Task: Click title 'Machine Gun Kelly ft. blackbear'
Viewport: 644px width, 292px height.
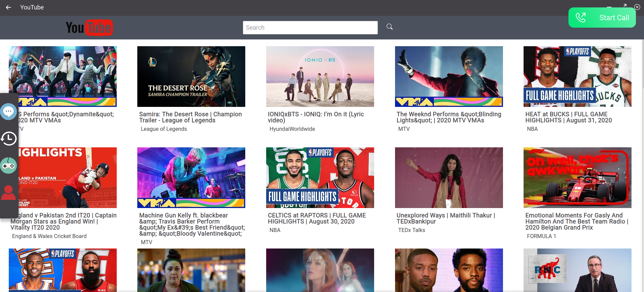Action: pos(192,225)
